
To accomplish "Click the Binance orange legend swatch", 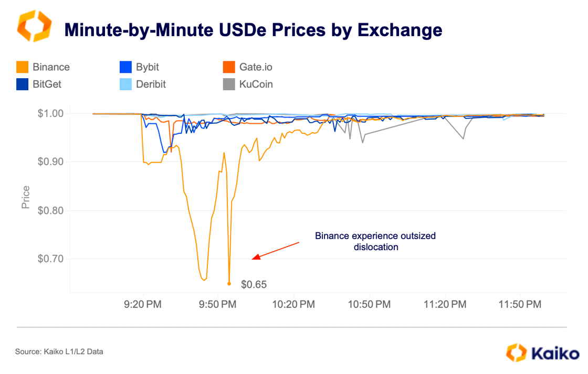I will [22, 67].
